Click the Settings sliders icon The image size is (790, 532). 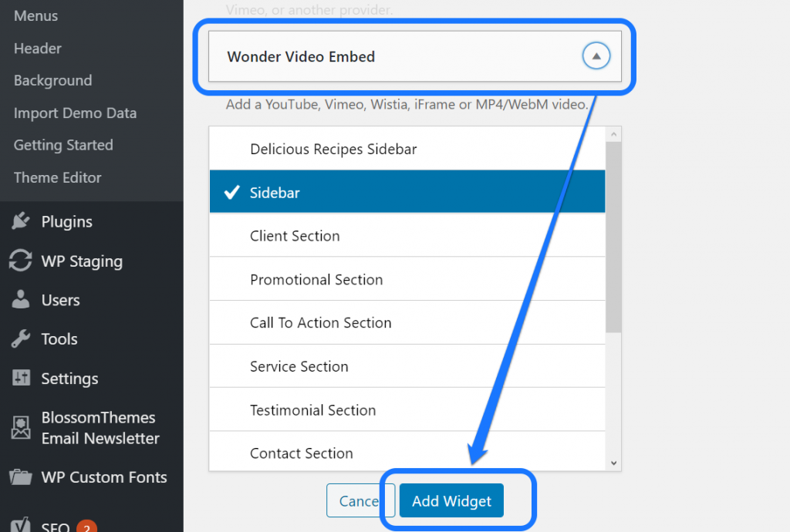[x=20, y=379]
